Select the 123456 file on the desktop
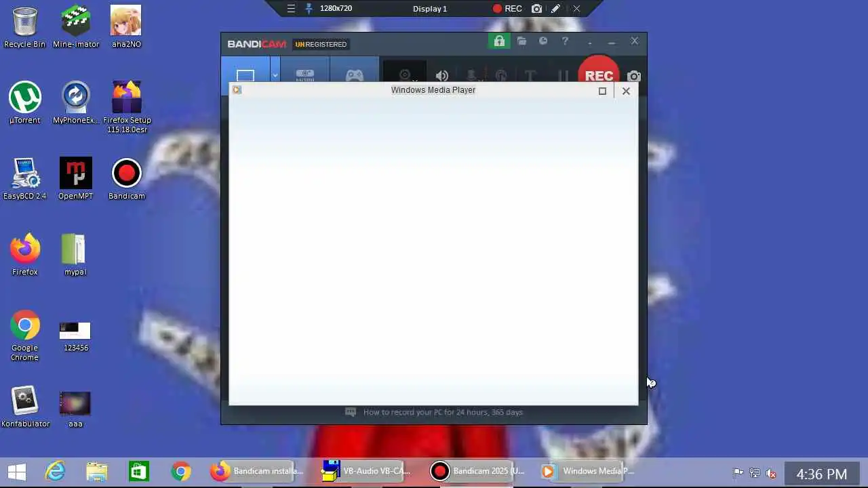Viewport: 868px width, 488px height. [x=75, y=337]
